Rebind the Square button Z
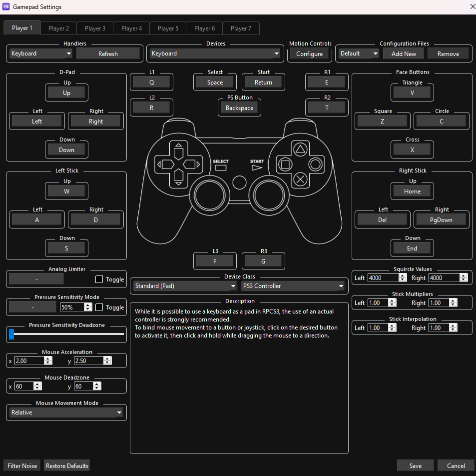 click(x=382, y=121)
